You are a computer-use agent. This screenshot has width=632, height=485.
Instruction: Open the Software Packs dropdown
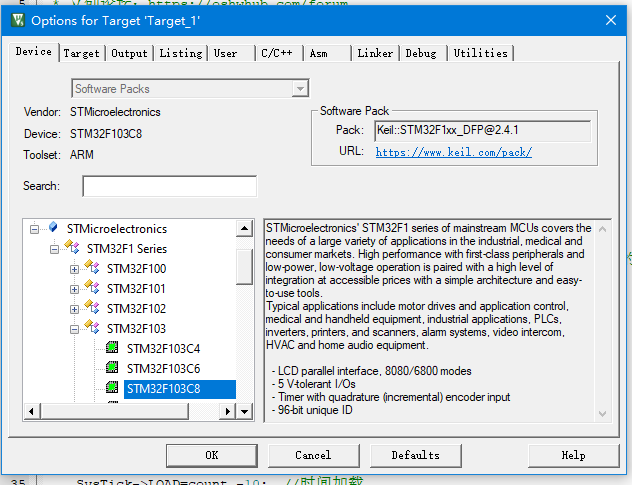coord(300,89)
